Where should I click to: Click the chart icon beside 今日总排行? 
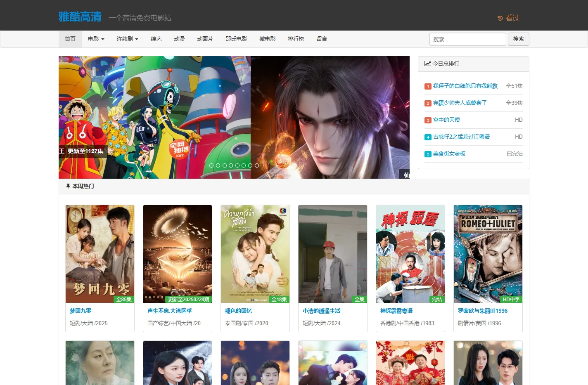[x=428, y=64]
